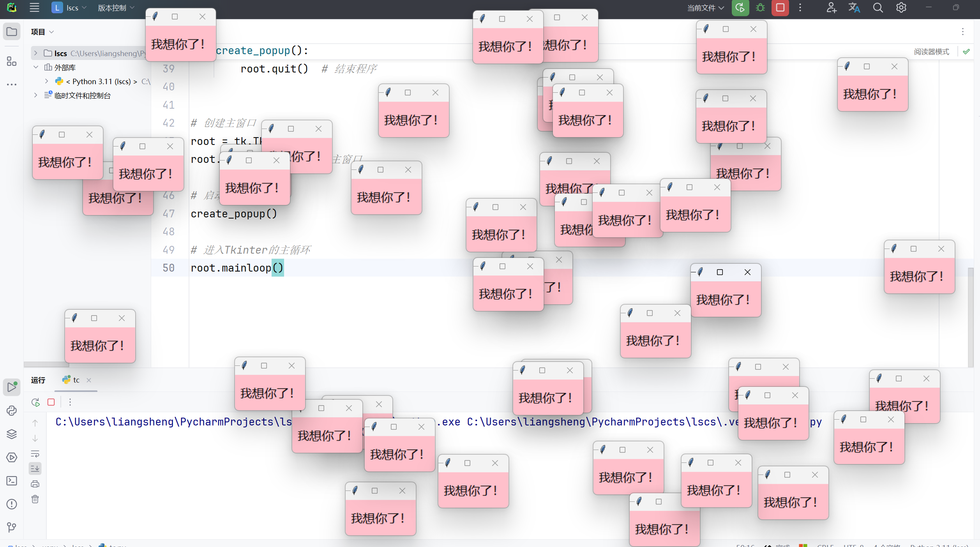Open the Services tool window icon

[12, 457]
